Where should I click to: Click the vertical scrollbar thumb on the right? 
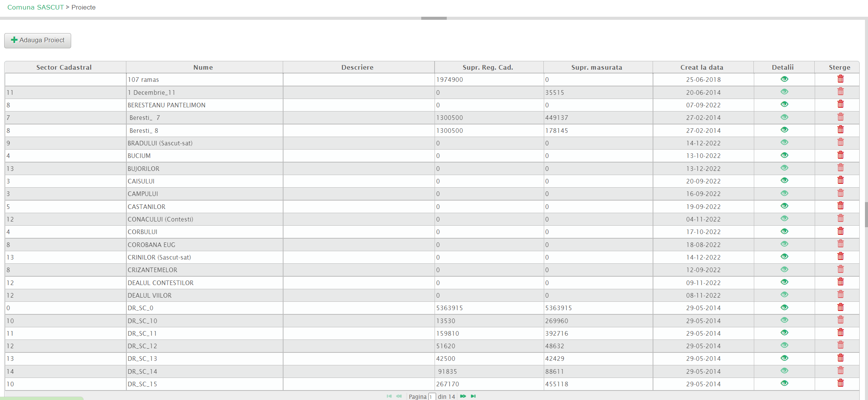(x=866, y=214)
